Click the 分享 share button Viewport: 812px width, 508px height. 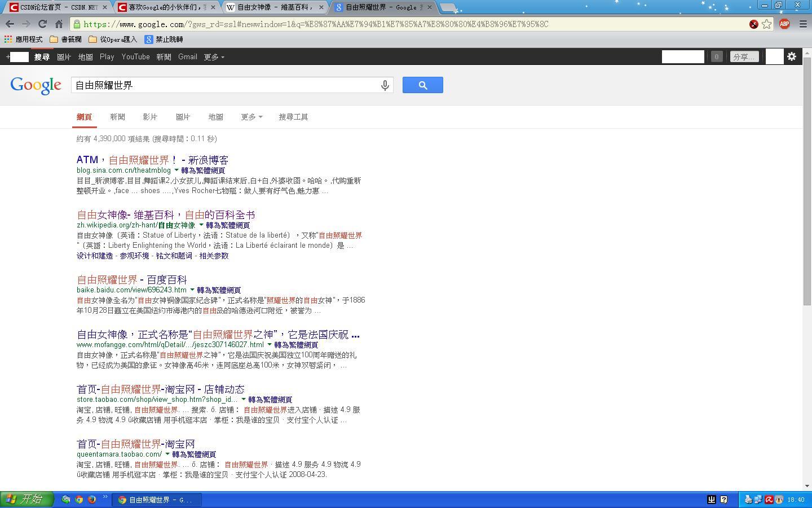tap(744, 56)
